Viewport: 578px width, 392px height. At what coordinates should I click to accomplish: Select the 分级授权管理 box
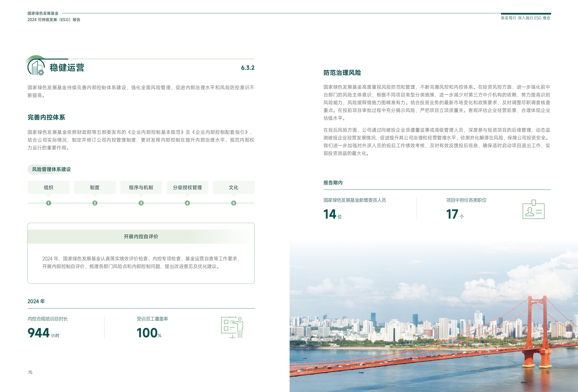(x=187, y=187)
